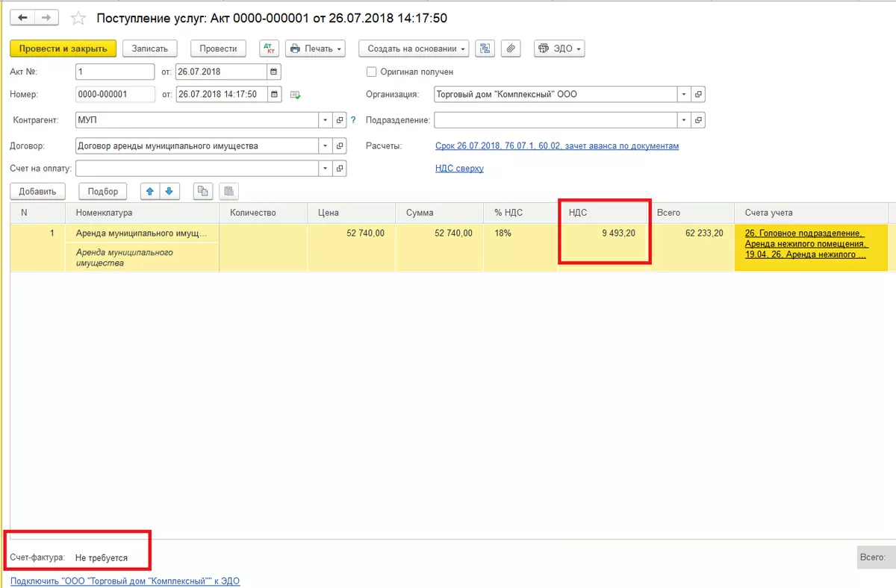Open calendar for Акт date field
896x588 pixels.
tap(274, 72)
